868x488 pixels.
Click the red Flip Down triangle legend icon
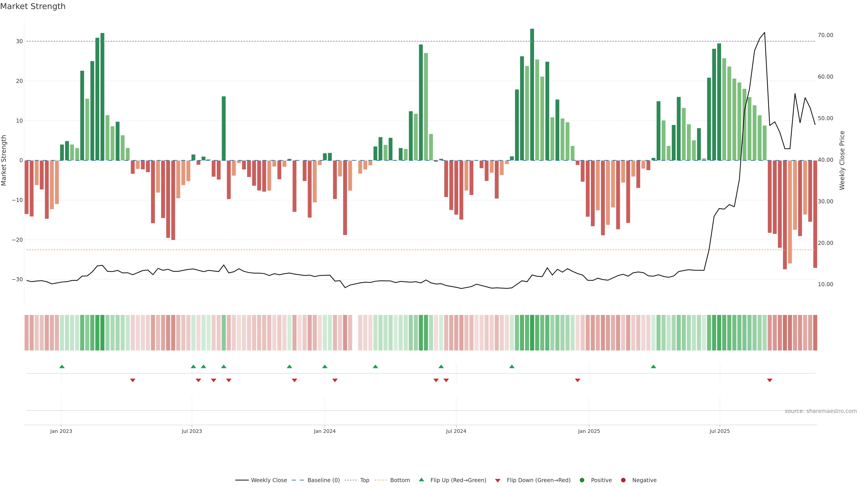click(498, 480)
